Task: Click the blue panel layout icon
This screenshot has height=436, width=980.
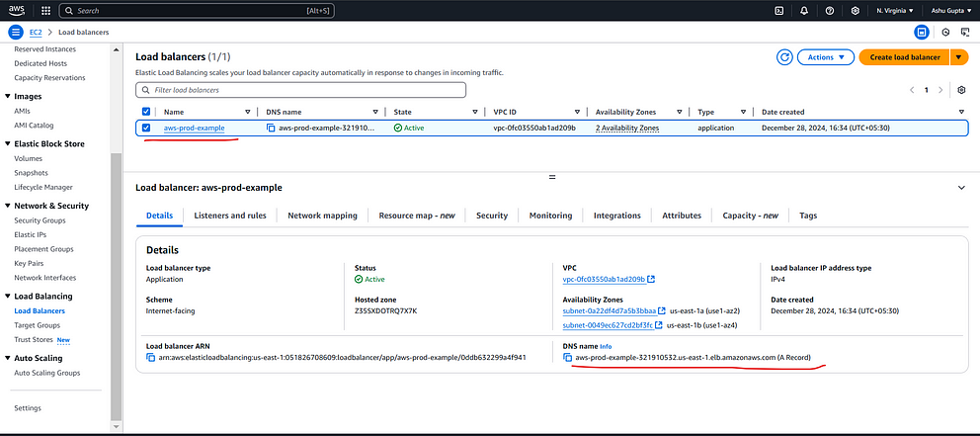Action: (x=922, y=32)
